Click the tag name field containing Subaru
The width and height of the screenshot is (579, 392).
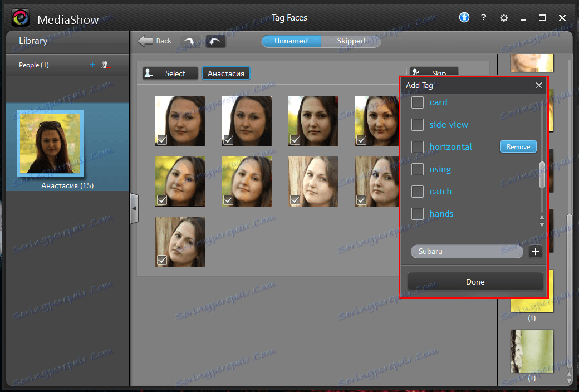tap(467, 251)
